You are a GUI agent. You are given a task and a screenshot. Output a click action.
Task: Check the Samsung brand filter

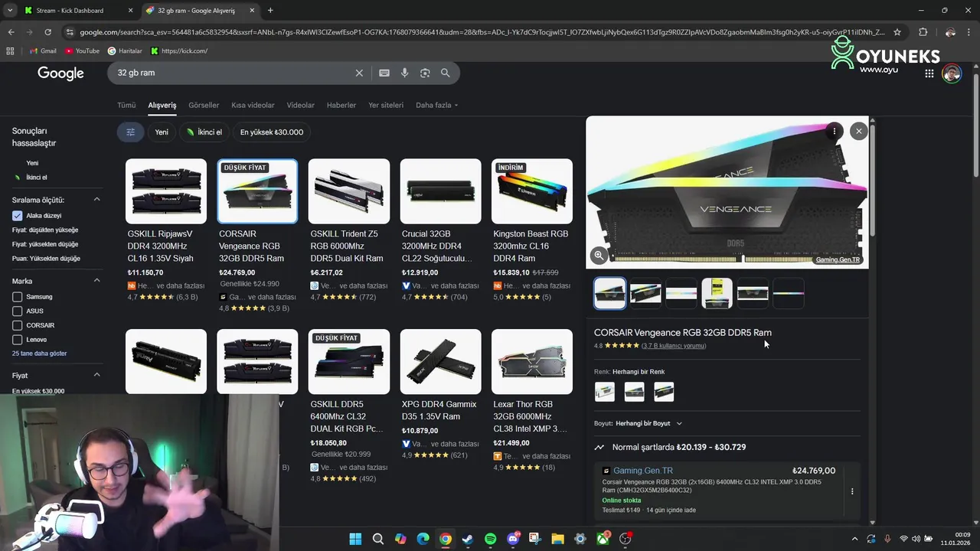pyautogui.click(x=18, y=297)
